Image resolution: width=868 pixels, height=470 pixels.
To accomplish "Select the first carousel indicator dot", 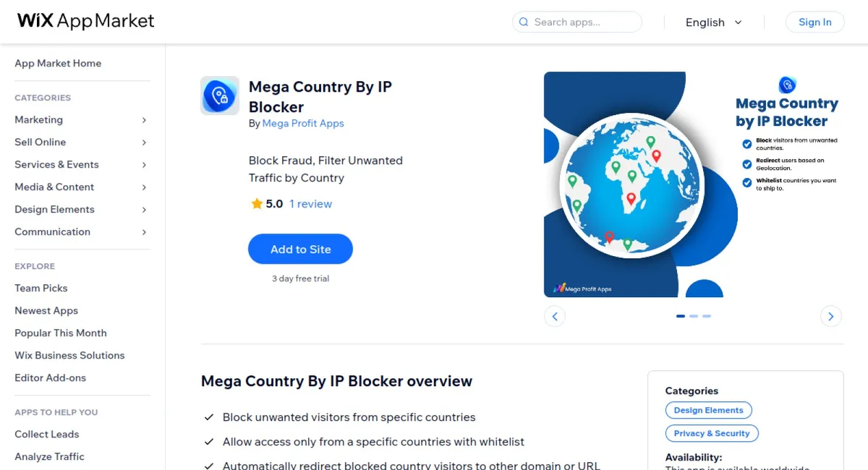I will (x=681, y=316).
